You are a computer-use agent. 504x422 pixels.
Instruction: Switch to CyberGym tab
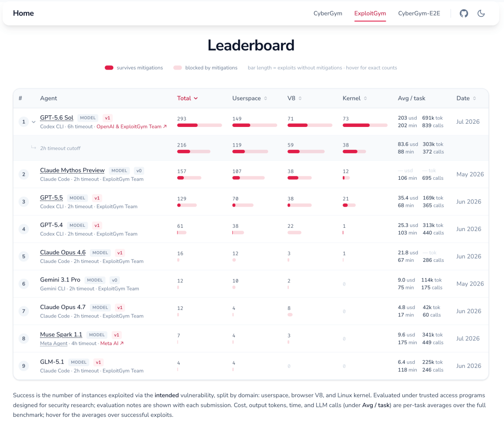[x=328, y=13]
